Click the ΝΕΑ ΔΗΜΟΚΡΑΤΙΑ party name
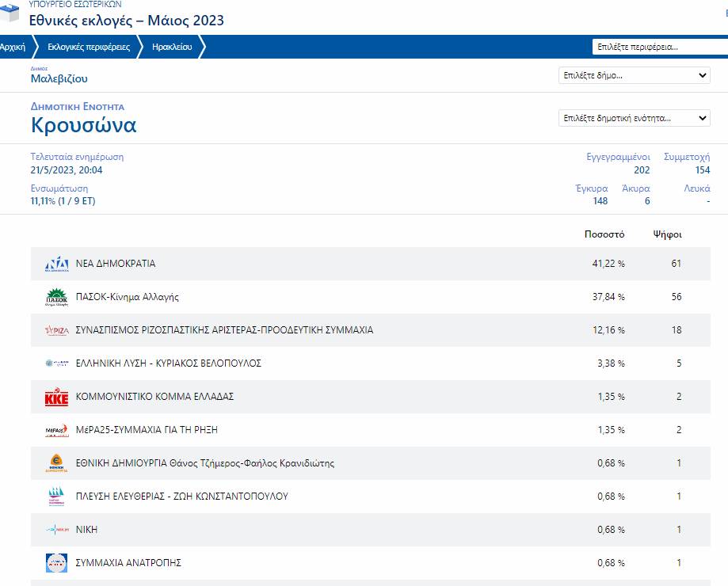 [x=116, y=264]
